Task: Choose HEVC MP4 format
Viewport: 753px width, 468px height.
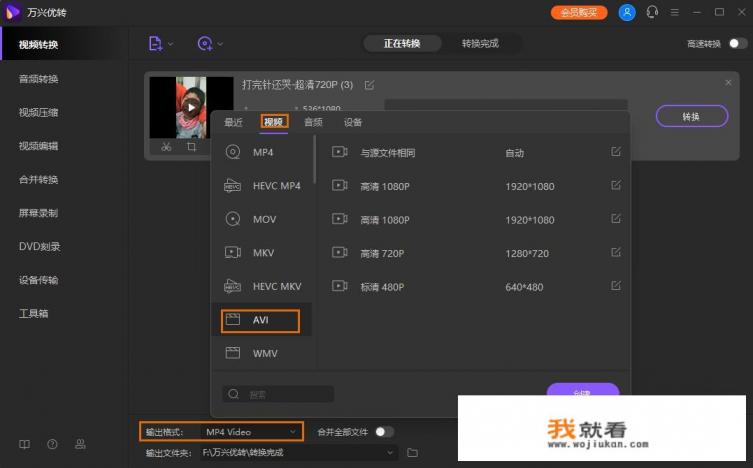Action: pyautogui.click(x=262, y=186)
